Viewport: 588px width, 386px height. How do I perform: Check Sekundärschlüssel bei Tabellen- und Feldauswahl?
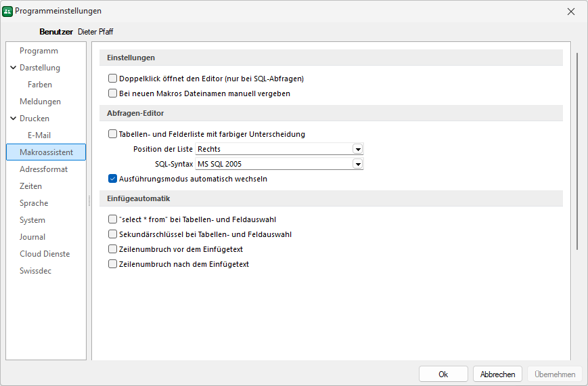pos(113,234)
